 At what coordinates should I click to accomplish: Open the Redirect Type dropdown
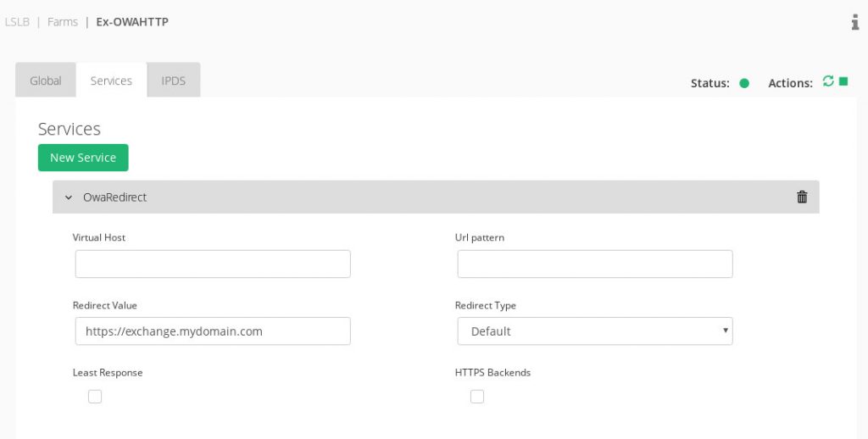[x=594, y=331]
